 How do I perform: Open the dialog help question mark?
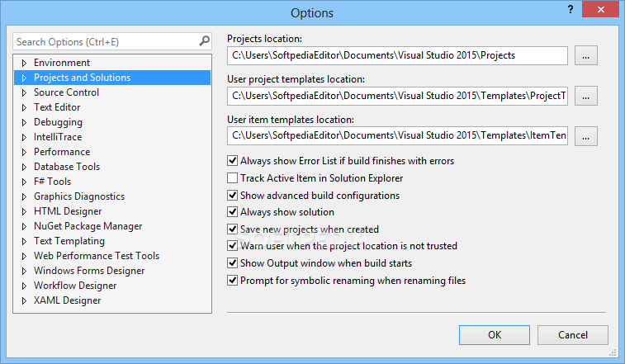571,9
